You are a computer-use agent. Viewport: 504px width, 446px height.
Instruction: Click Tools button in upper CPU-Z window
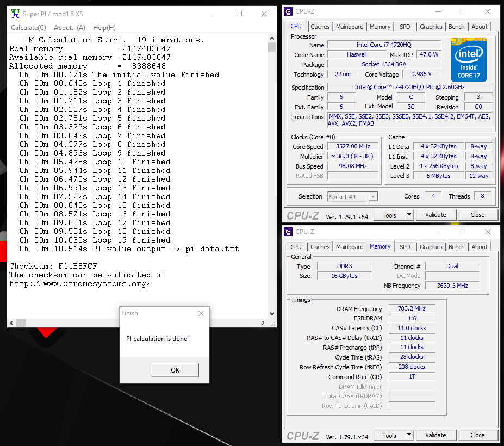point(389,215)
